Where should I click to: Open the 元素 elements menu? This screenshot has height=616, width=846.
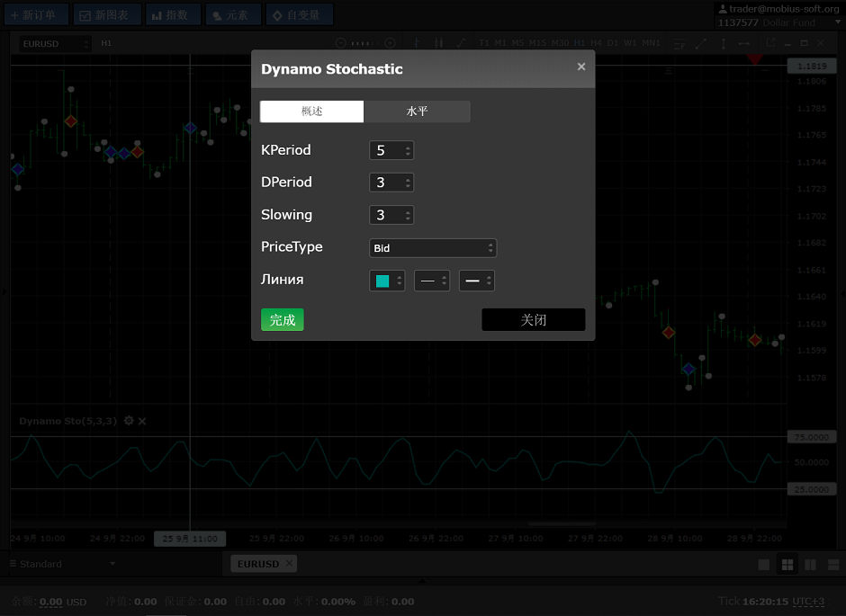[233, 14]
